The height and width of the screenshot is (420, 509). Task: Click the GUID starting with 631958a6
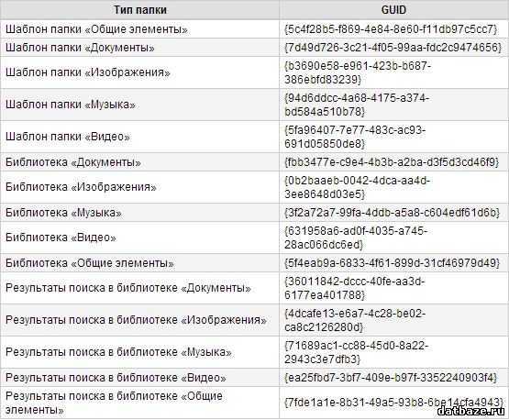pyautogui.click(x=356, y=238)
